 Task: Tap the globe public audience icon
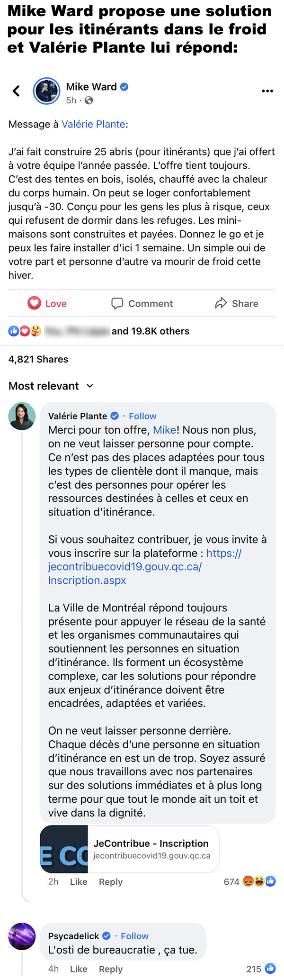[x=89, y=100]
